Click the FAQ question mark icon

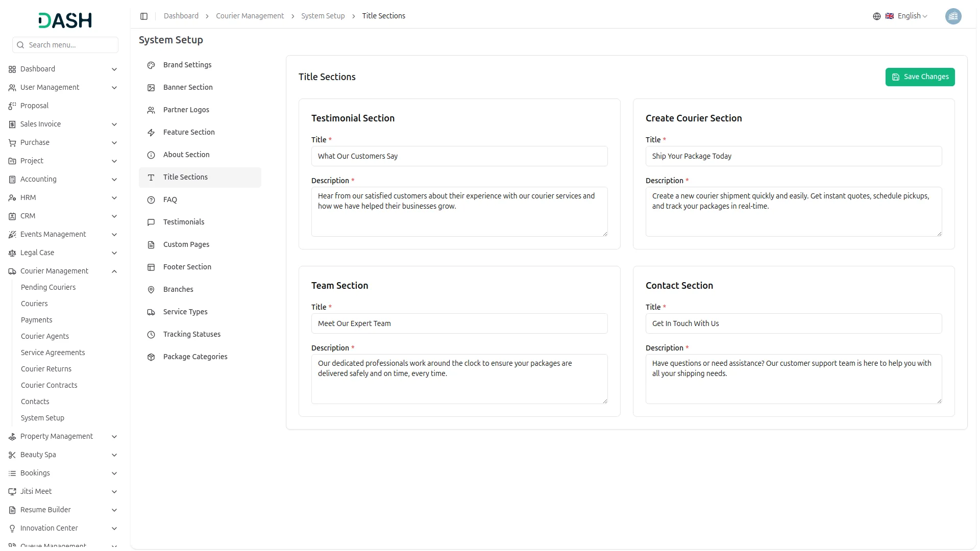tap(151, 200)
